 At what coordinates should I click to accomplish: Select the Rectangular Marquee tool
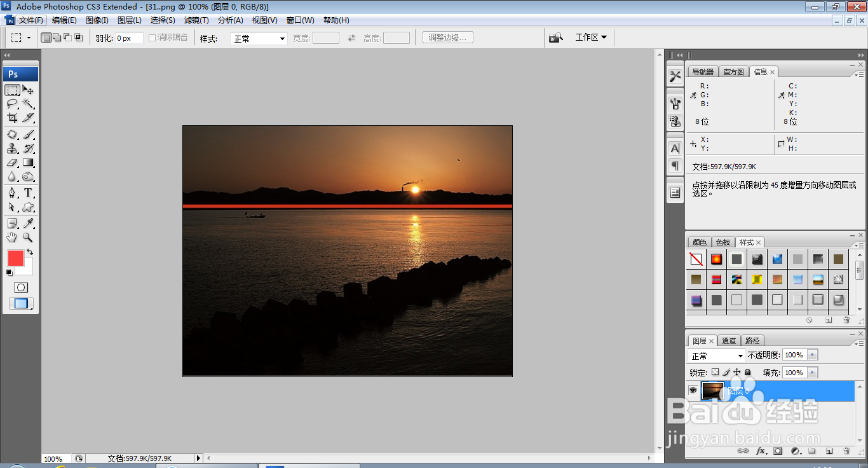tap(13, 90)
